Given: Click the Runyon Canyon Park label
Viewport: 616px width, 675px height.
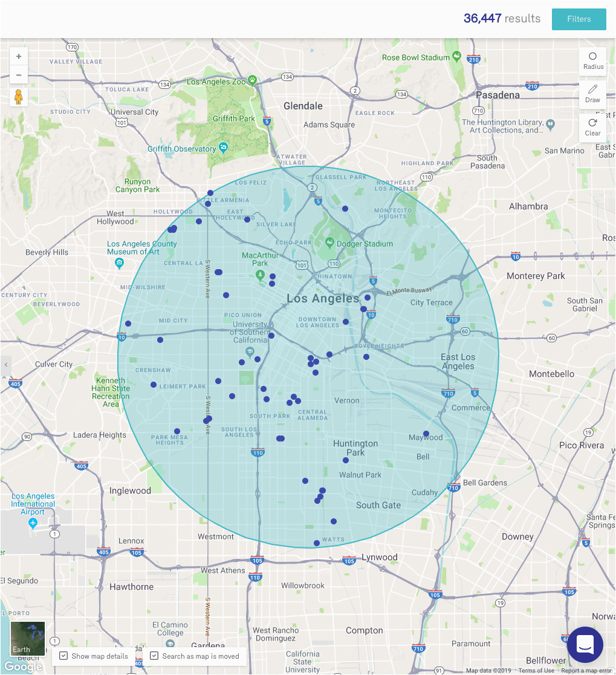Looking at the screenshot, I should point(137,186).
